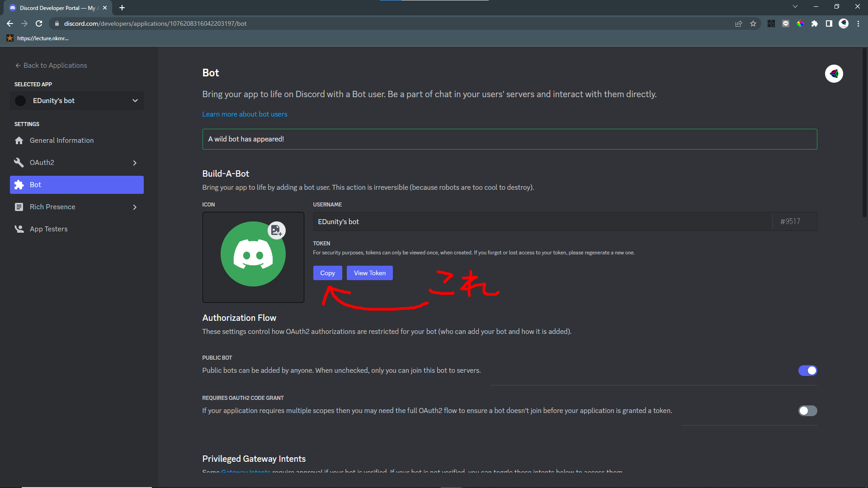Viewport: 868px width, 488px height.
Task: Click the Rich Presence document icon
Action: [x=19, y=207]
